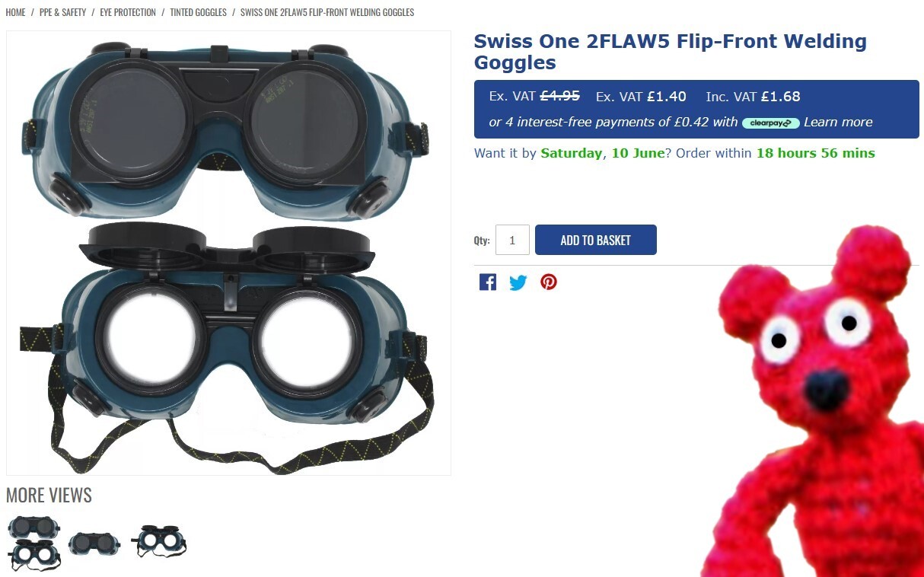Focus the quantity input field

512,240
